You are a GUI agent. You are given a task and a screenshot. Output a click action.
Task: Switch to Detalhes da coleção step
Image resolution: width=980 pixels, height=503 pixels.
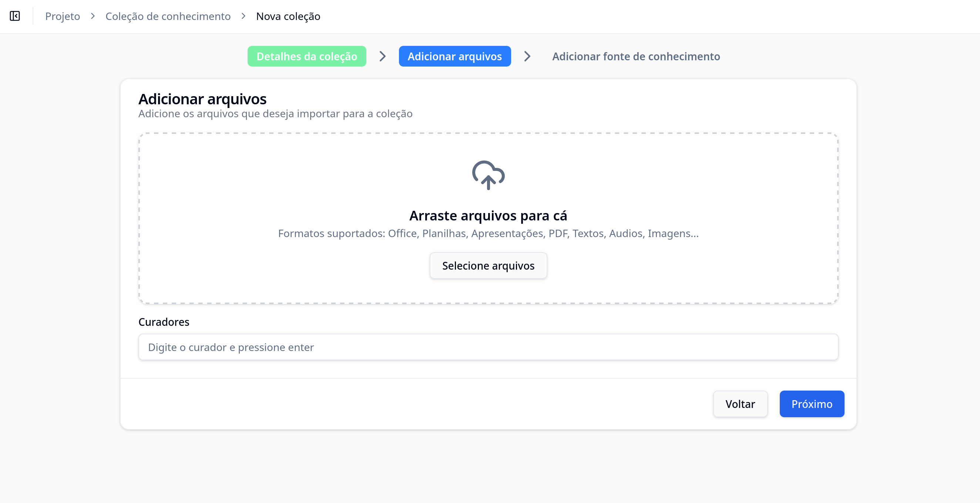307,56
